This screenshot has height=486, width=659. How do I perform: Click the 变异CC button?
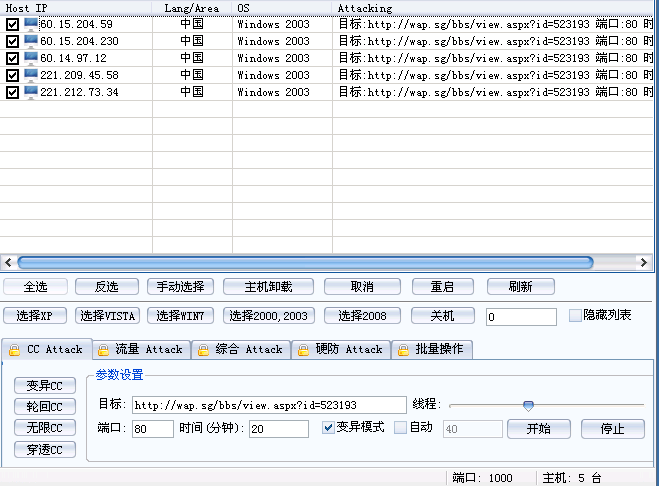[x=45, y=386]
